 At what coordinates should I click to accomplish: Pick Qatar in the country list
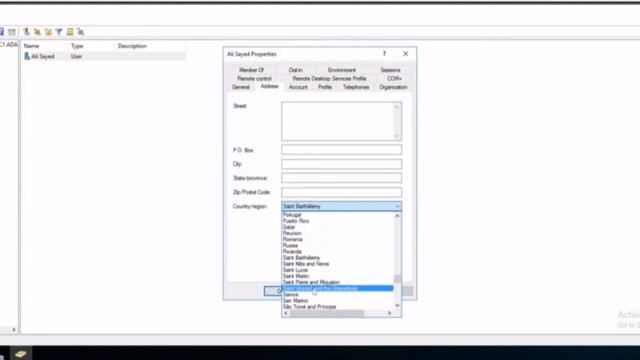pos(289,227)
